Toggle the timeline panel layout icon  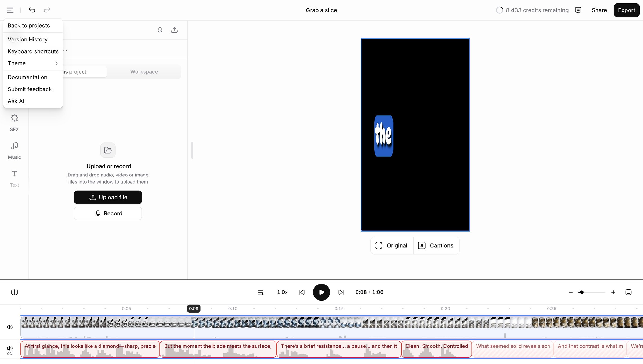click(x=629, y=292)
